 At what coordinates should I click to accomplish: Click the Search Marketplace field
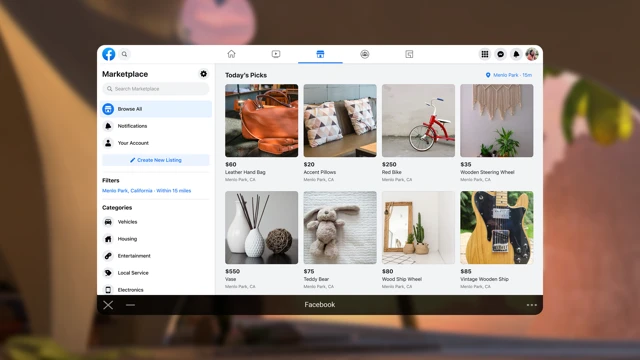(156, 89)
